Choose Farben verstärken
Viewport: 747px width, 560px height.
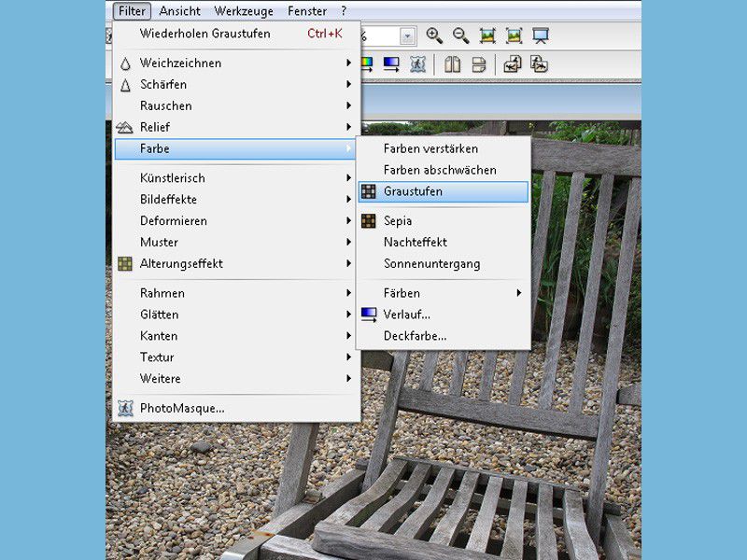[443, 149]
